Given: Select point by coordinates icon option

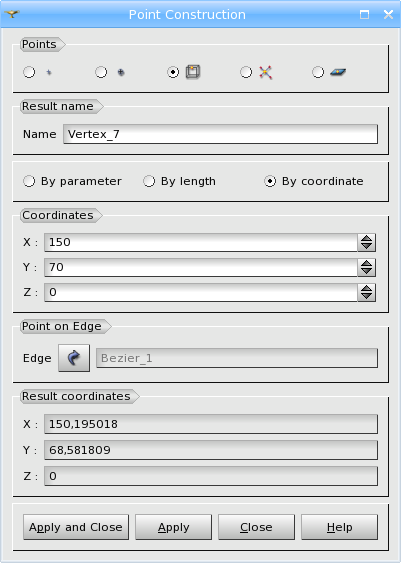Looking at the screenshot, I should point(29,72).
